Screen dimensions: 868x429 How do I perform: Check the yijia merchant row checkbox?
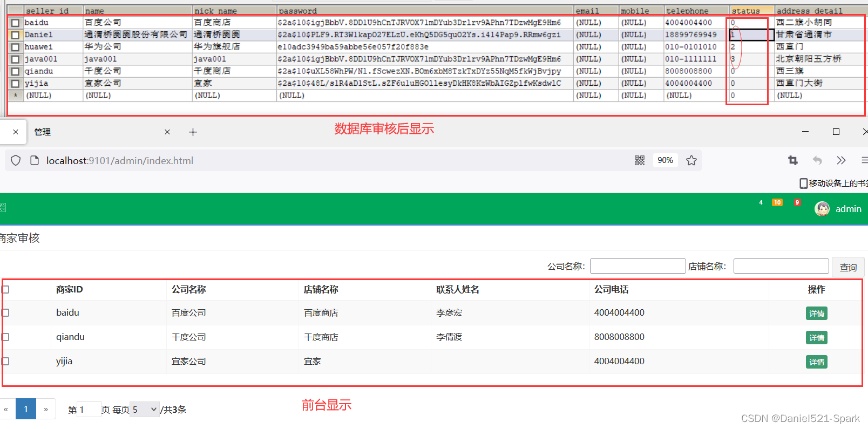pyautogui.click(x=5, y=361)
